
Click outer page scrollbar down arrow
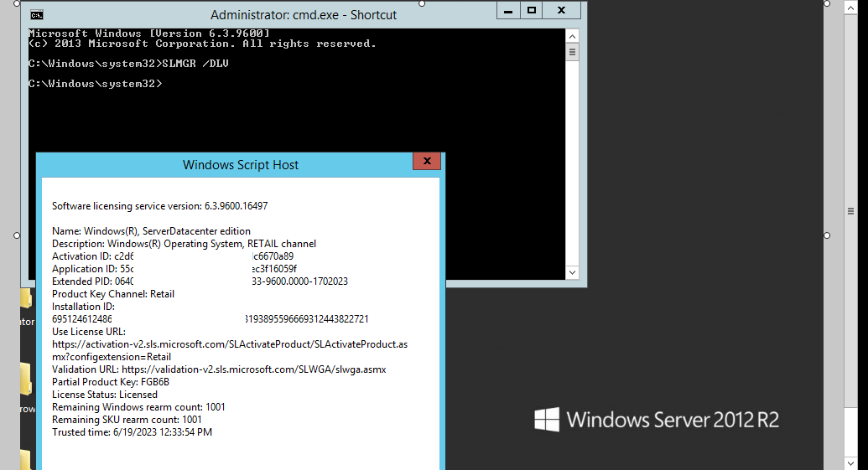(x=851, y=462)
